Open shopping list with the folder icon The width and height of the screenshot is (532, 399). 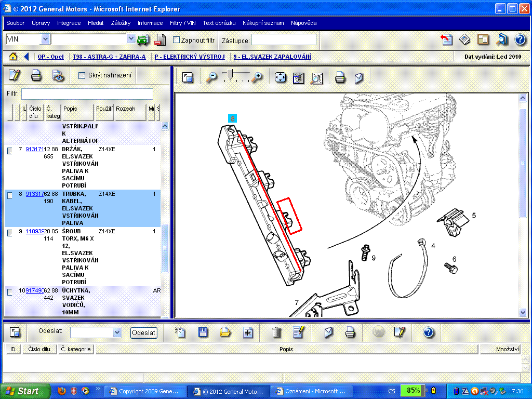pyautogui.click(x=225, y=332)
